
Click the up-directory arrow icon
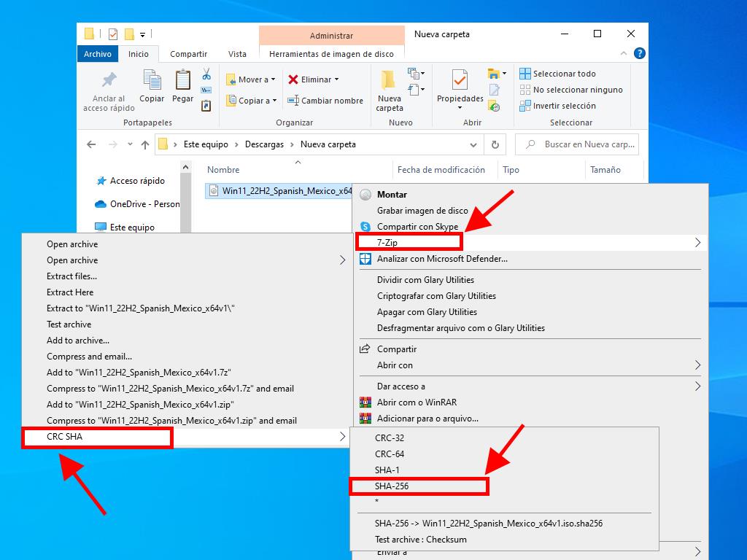145,144
